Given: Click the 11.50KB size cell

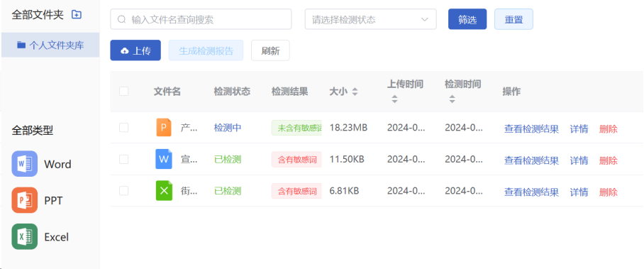Looking at the screenshot, I should [x=347, y=160].
